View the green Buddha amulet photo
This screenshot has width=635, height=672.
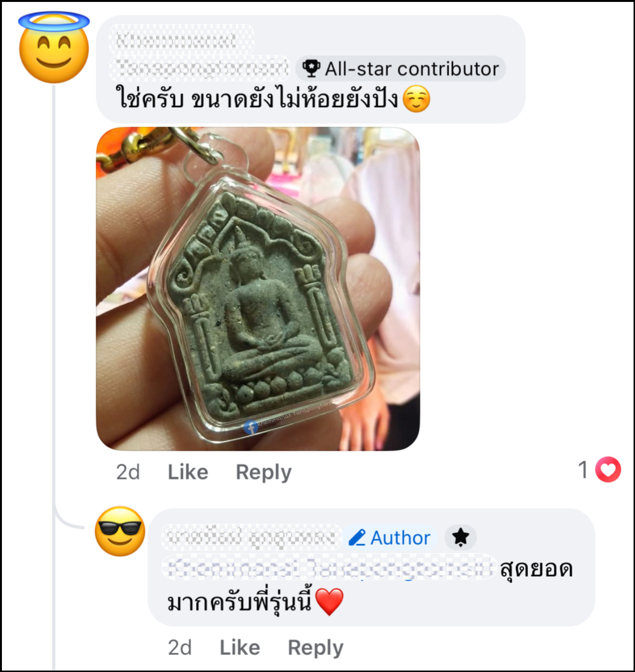point(258,289)
